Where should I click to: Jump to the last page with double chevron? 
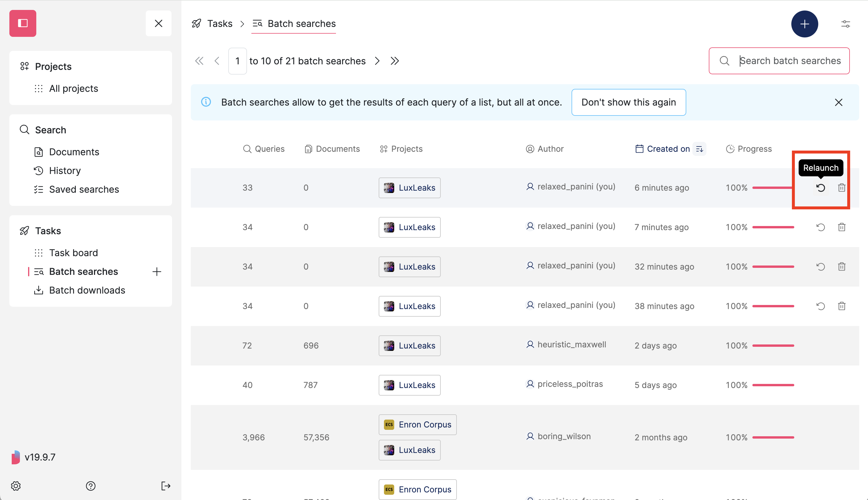pyautogui.click(x=395, y=61)
